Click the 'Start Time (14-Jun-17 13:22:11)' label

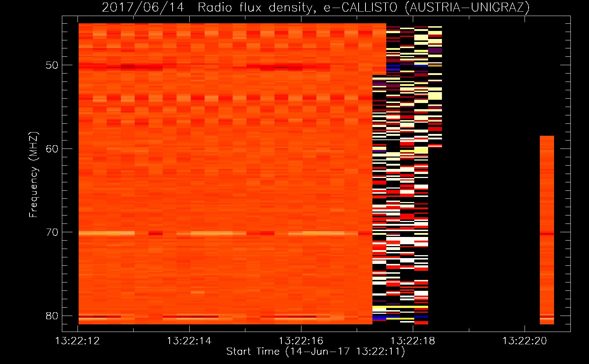coord(316,352)
